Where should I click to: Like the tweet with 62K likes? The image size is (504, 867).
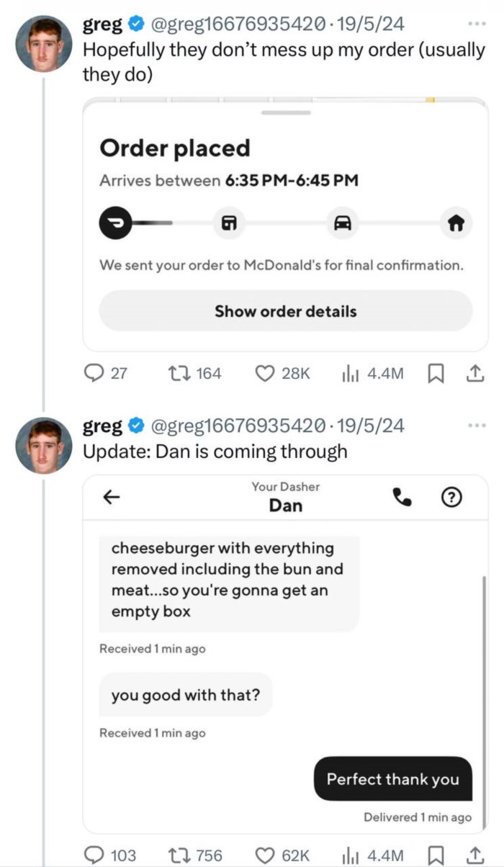coord(266,855)
